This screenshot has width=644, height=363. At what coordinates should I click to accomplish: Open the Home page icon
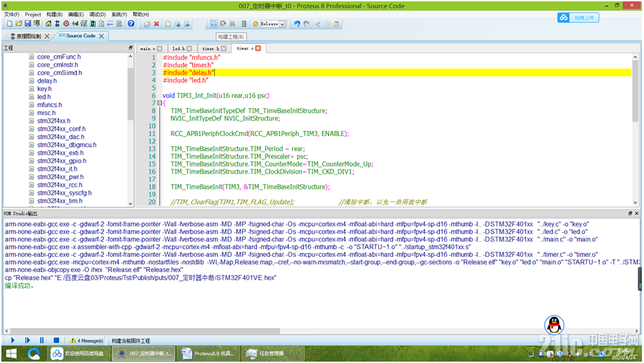[x=48, y=24]
